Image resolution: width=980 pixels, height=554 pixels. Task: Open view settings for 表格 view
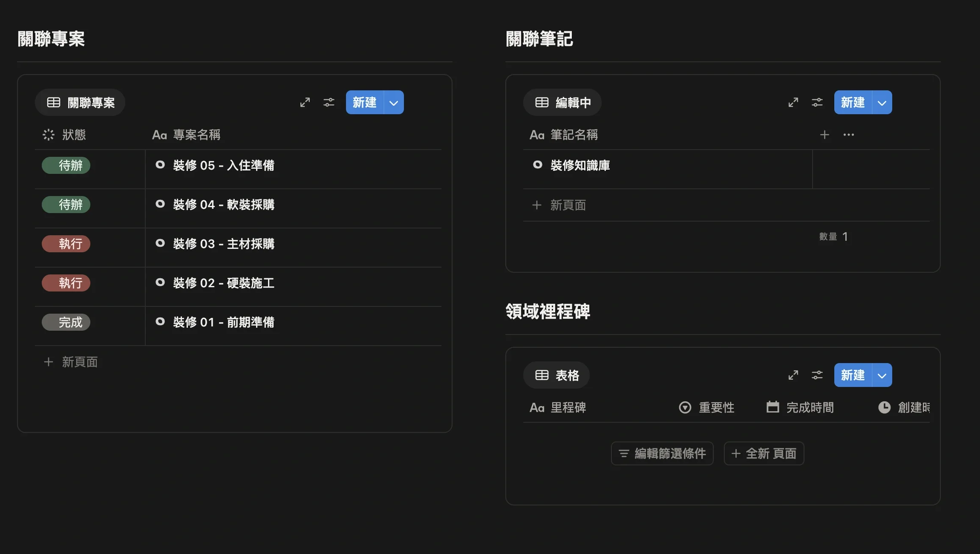pos(817,375)
